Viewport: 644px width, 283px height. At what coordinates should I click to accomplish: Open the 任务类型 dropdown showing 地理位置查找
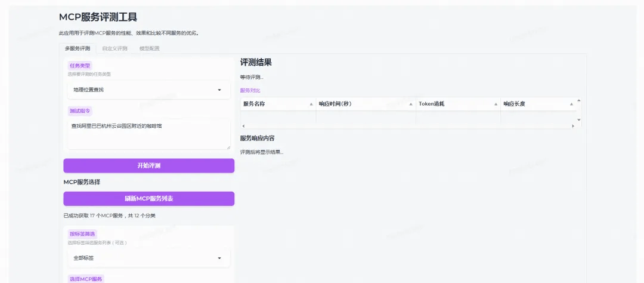148,90
